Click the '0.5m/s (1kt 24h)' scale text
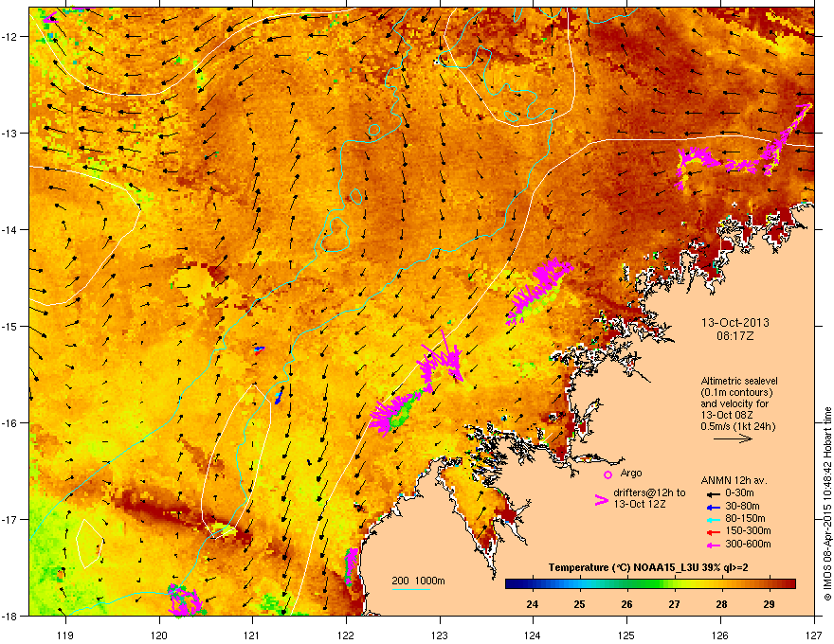Image resolution: width=834 pixels, height=644 pixels. 737,426
